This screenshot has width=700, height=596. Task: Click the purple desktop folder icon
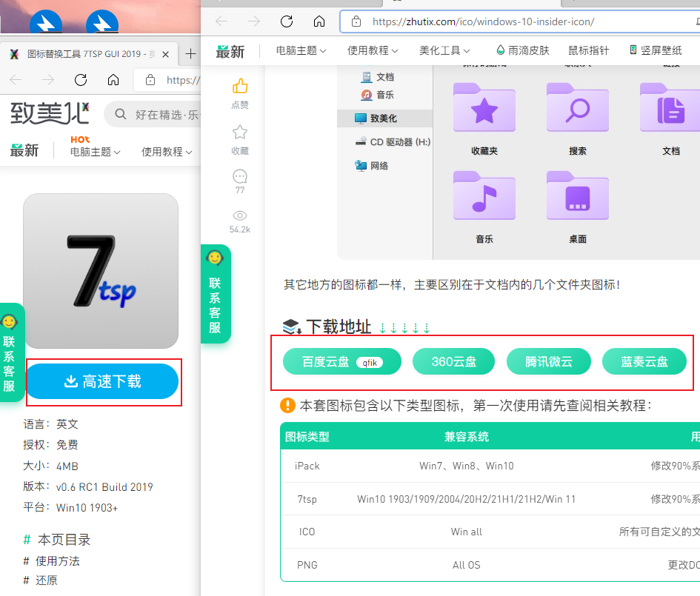577,196
